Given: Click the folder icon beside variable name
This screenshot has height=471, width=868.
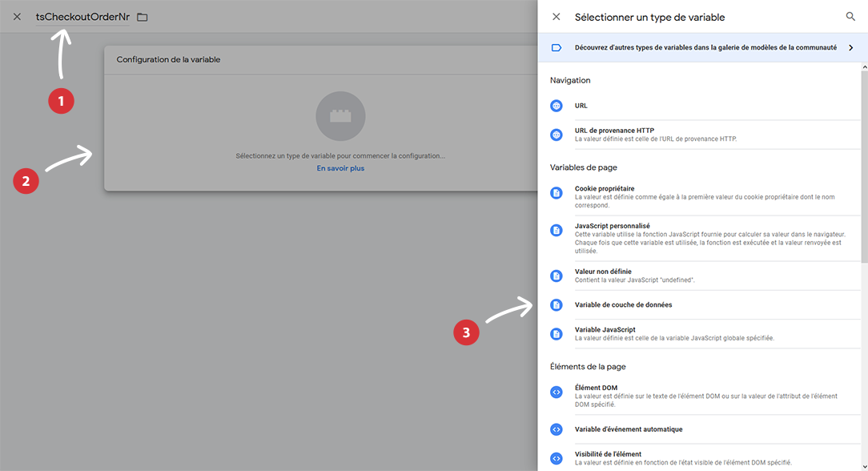Looking at the screenshot, I should point(143,17).
